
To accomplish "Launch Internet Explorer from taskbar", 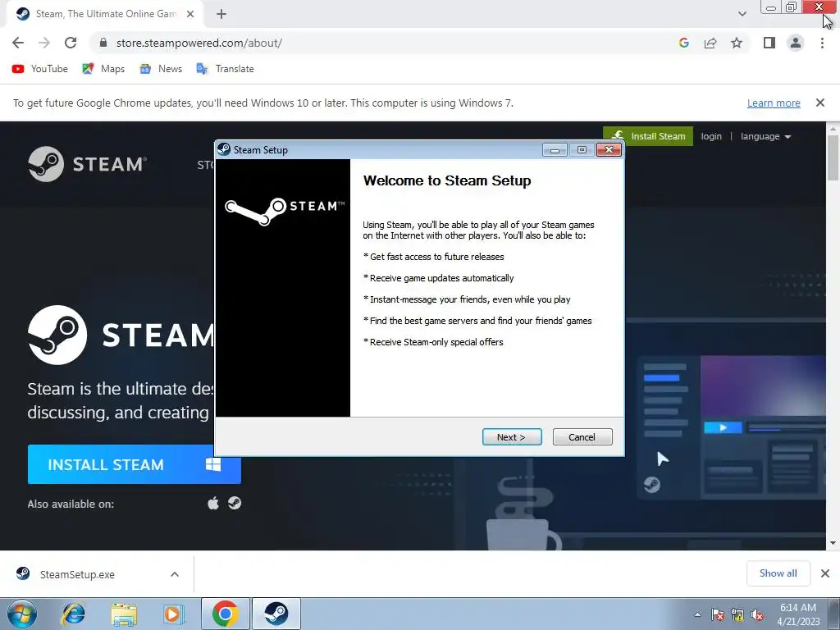I will pos(73,614).
